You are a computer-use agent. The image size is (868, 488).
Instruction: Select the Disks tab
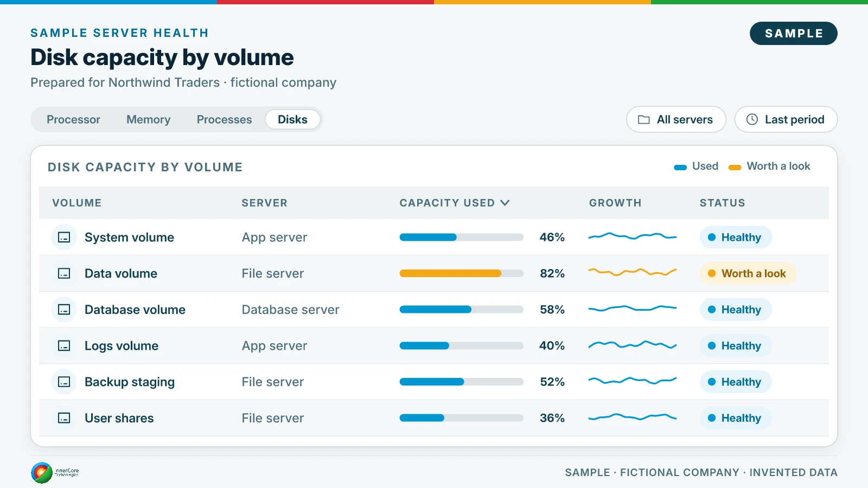292,119
